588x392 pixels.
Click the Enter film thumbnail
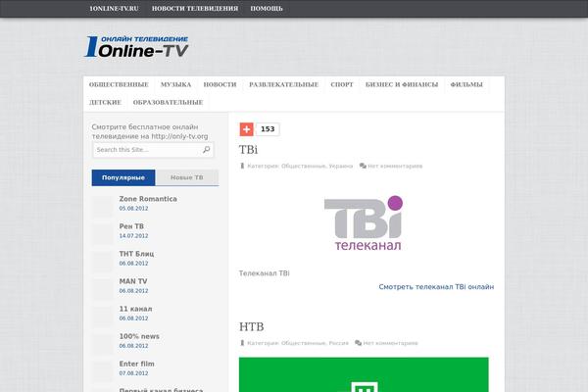click(x=102, y=370)
